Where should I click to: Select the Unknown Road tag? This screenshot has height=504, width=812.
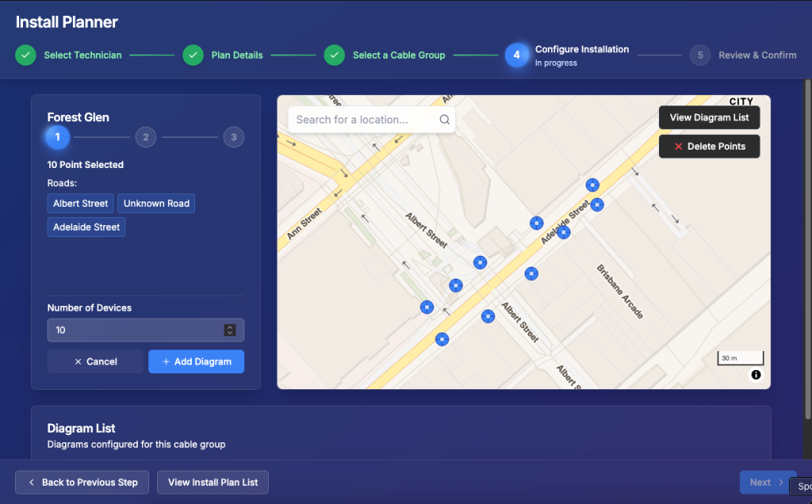pos(156,204)
